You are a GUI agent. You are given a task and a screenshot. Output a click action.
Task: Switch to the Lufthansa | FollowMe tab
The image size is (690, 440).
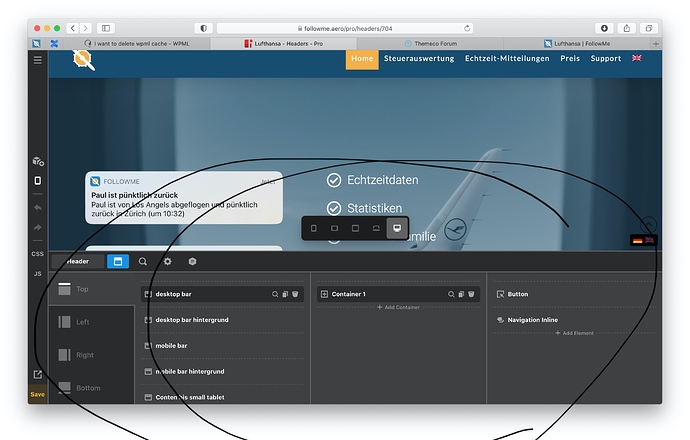(x=577, y=44)
